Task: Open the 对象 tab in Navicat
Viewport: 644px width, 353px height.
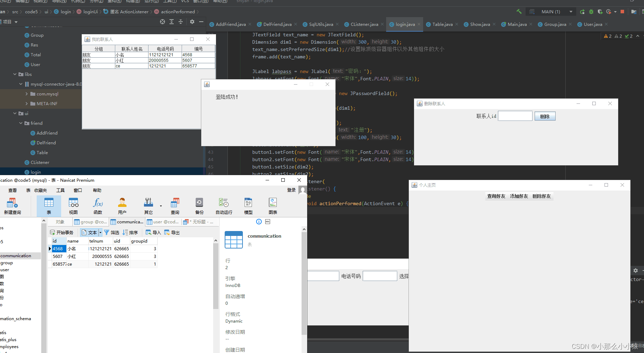Action: point(60,222)
